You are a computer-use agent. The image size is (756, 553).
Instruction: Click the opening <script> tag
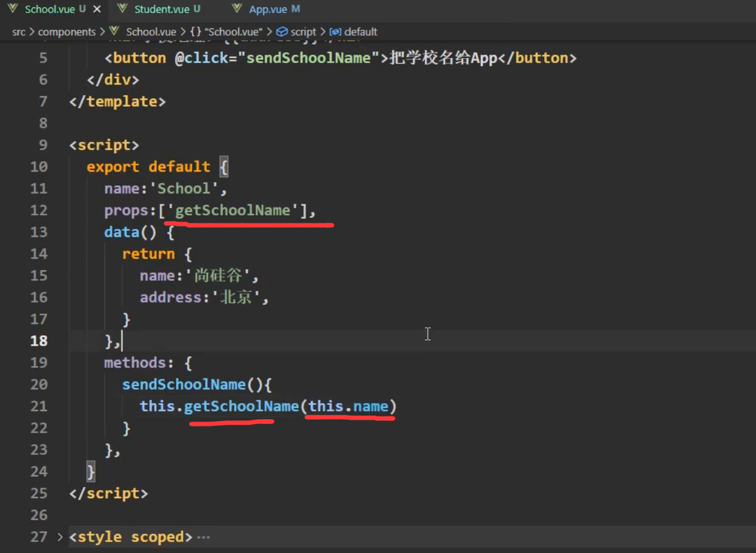pyautogui.click(x=104, y=145)
